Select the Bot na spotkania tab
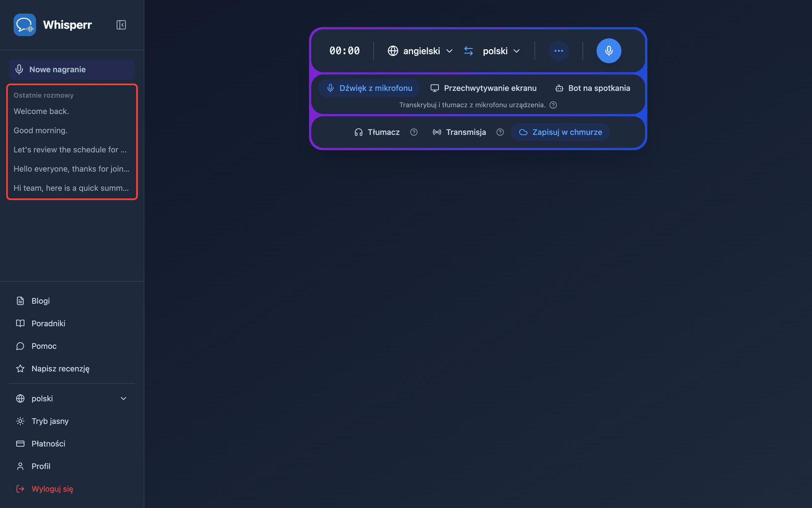Screen dimensions: 812x508 (592, 88)
